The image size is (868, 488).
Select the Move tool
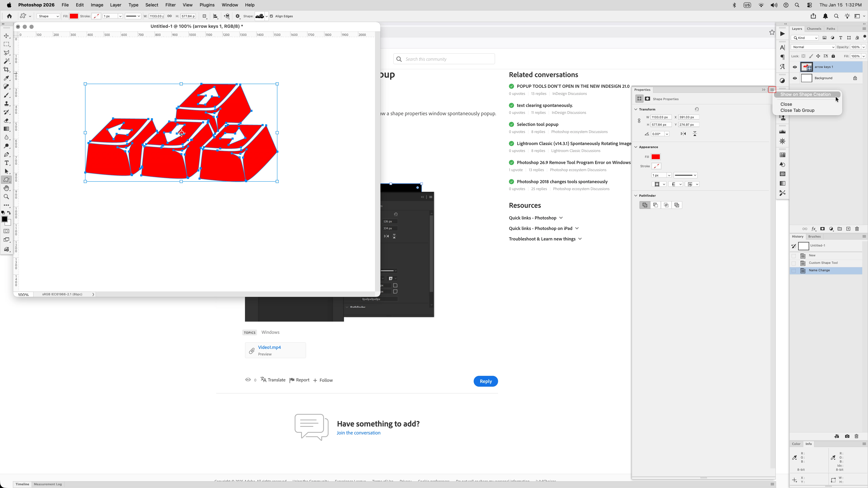6,36
